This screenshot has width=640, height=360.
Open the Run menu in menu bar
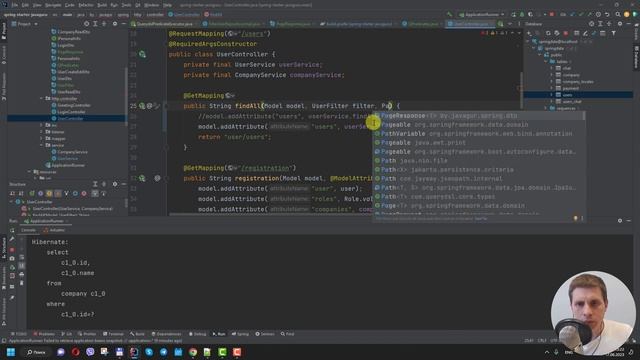point(114,5)
